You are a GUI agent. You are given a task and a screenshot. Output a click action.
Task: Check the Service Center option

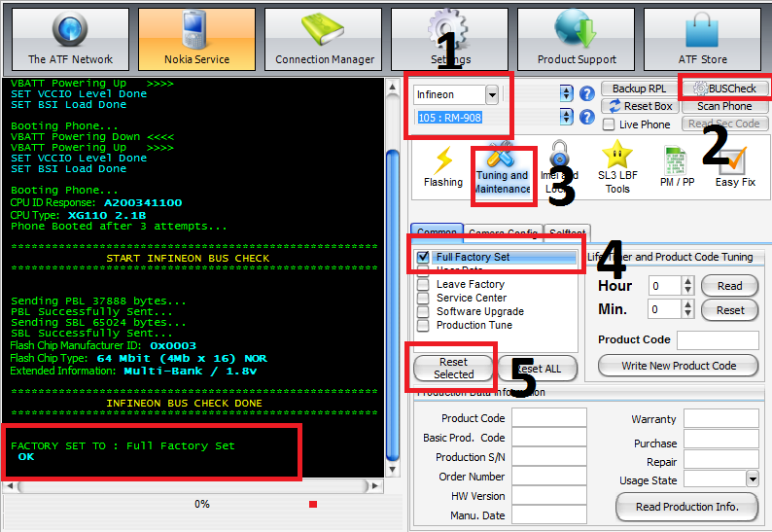click(x=423, y=298)
